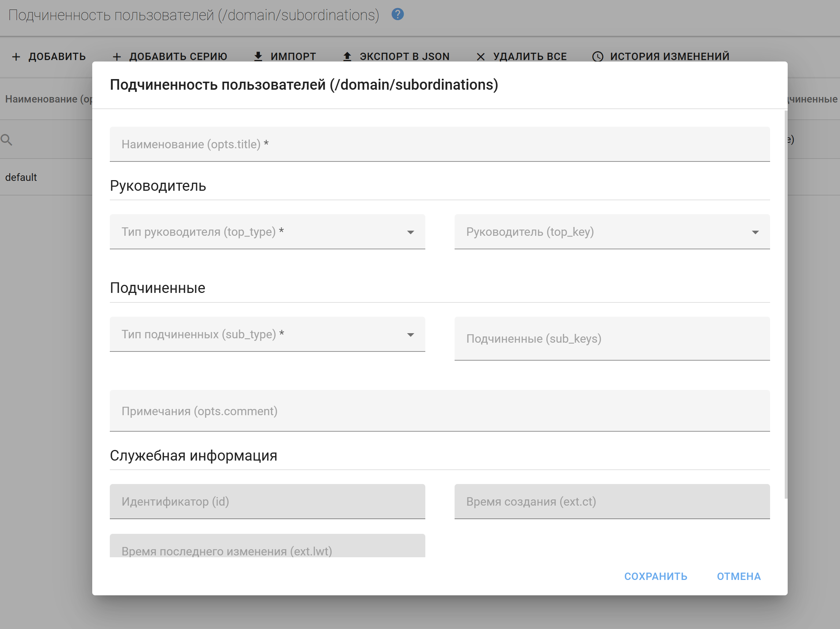The width and height of the screenshot is (840, 629).
Task: Click the upload icon for ЭКСПОРТ В JSON
Action: click(347, 57)
